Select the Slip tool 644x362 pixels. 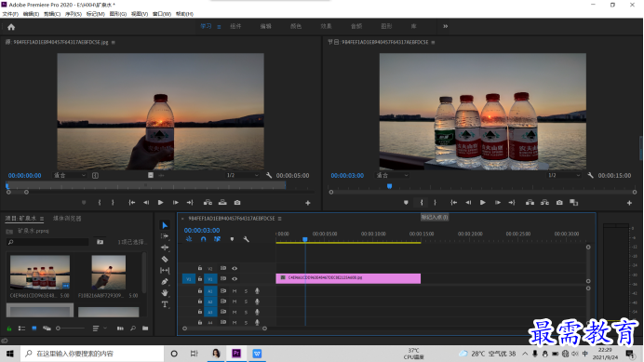(x=165, y=271)
